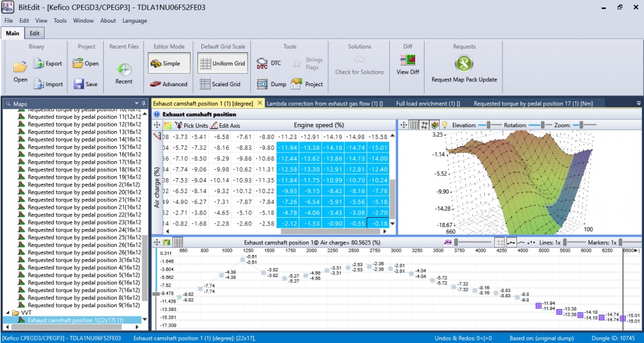Click the View Diff icon
The height and width of the screenshot is (343, 644).
[408, 61]
